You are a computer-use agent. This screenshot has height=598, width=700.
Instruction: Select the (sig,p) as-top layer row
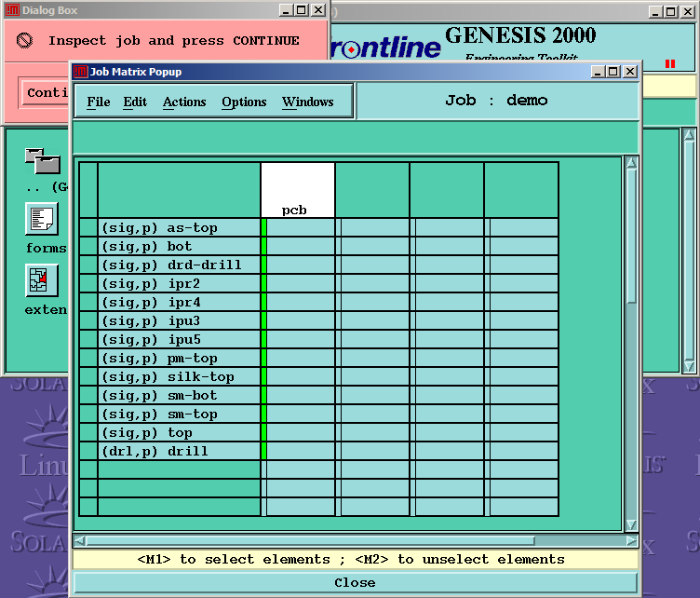point(179,228)
